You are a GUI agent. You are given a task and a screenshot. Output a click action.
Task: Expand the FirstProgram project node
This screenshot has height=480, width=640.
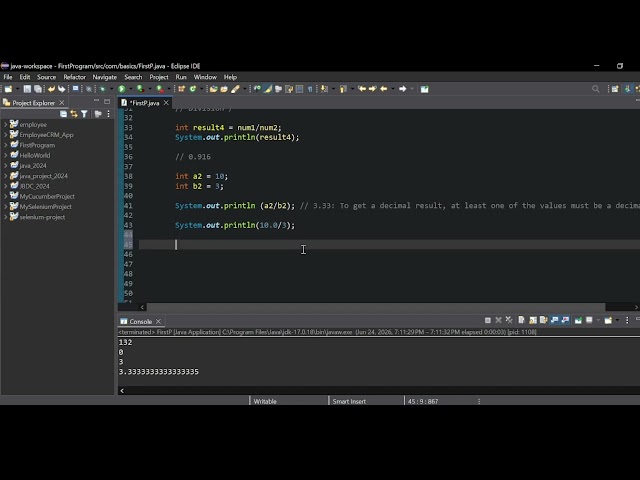point(6,145)
